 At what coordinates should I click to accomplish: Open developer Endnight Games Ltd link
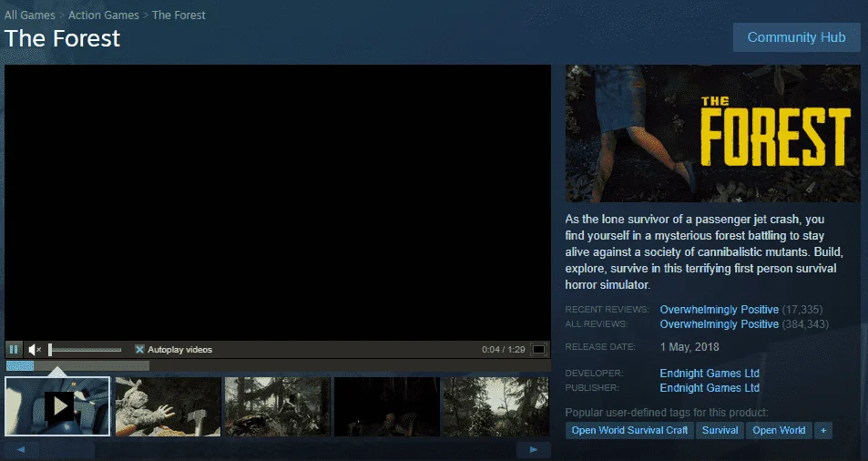click(710, 373)
